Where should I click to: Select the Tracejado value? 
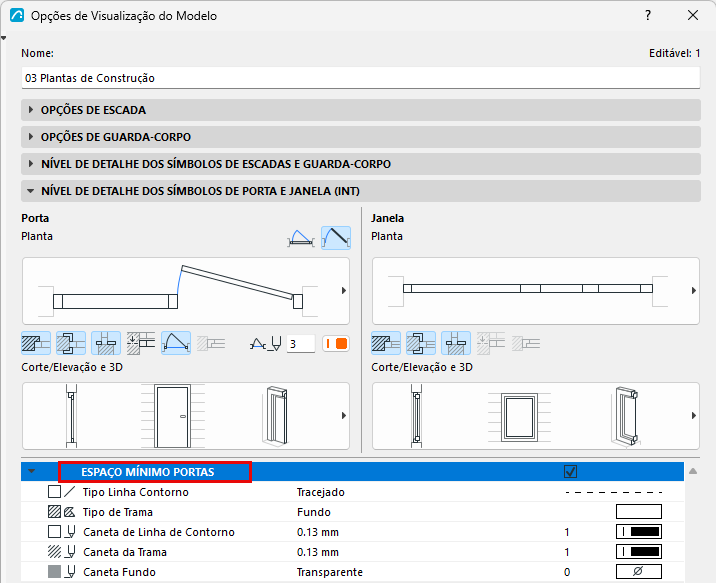(x=321, y=492)
